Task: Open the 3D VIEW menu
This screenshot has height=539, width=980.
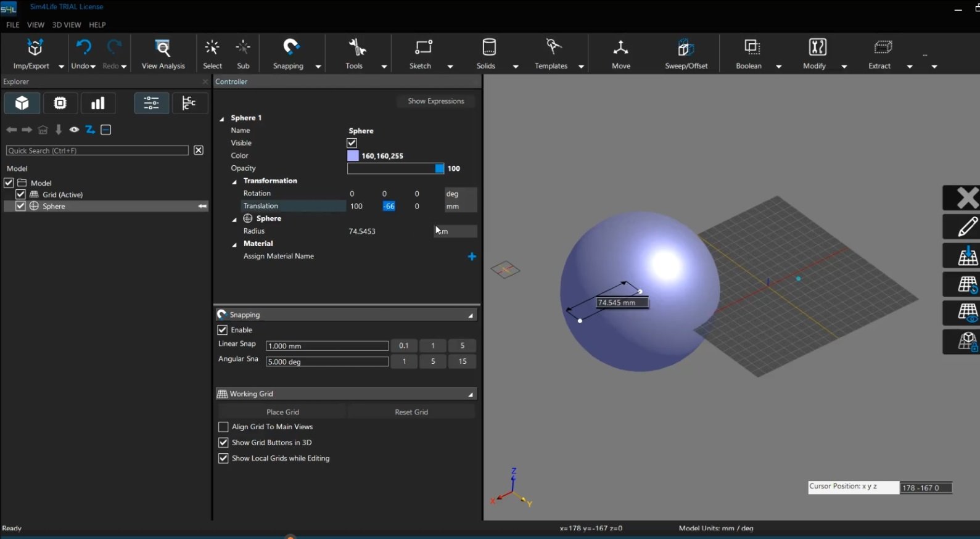Action: click(66, 25)
